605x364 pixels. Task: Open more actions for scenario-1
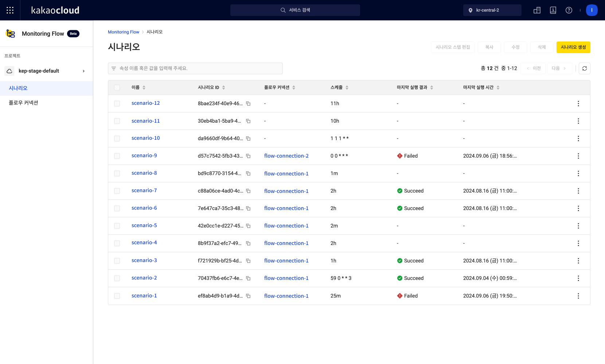[578, 296]
